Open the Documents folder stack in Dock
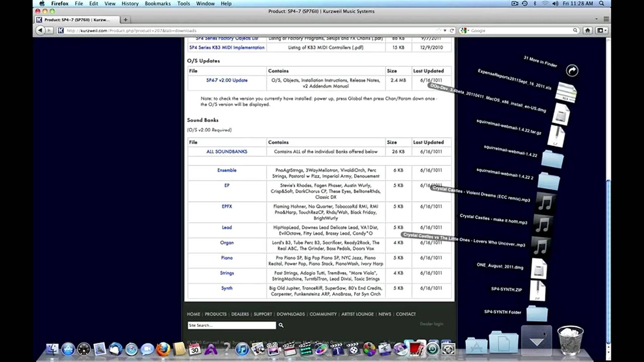Screen dimensions: 644x362 pos(504,342)
